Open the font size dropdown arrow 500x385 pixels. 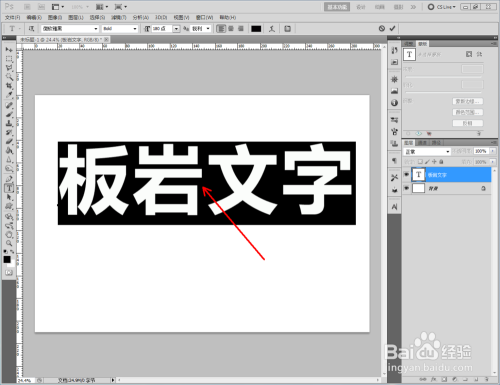[x=176, y=29]
